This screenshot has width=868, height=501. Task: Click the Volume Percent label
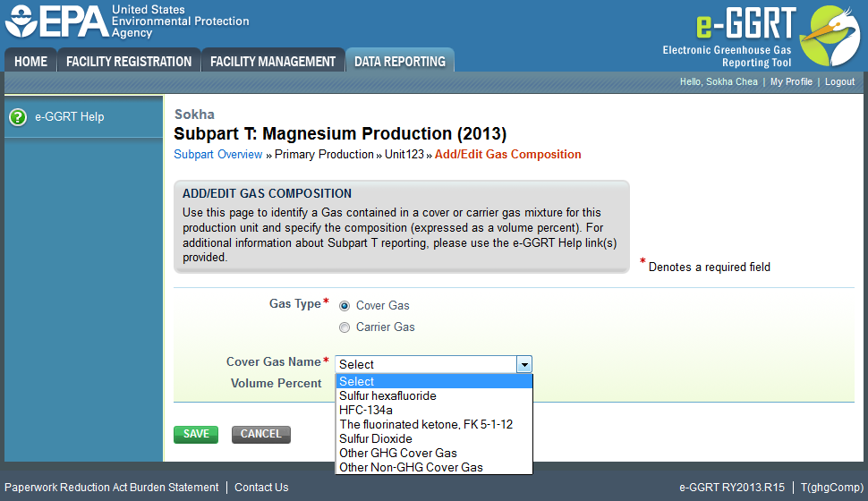pos(276,383)
